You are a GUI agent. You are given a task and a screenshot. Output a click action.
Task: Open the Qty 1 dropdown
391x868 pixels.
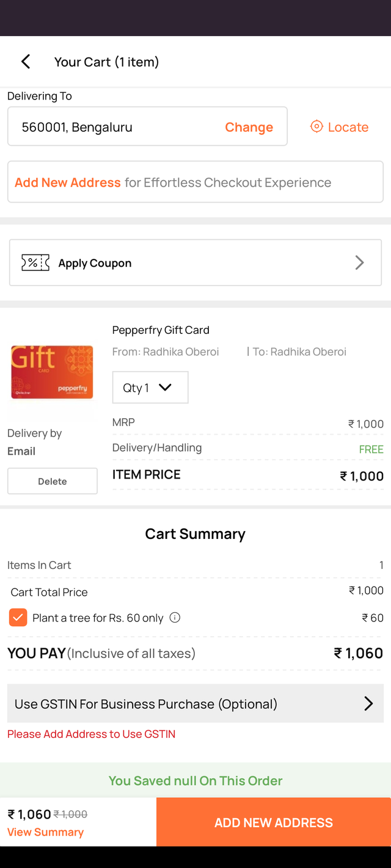pyautogui.click(x=150, y=388)
